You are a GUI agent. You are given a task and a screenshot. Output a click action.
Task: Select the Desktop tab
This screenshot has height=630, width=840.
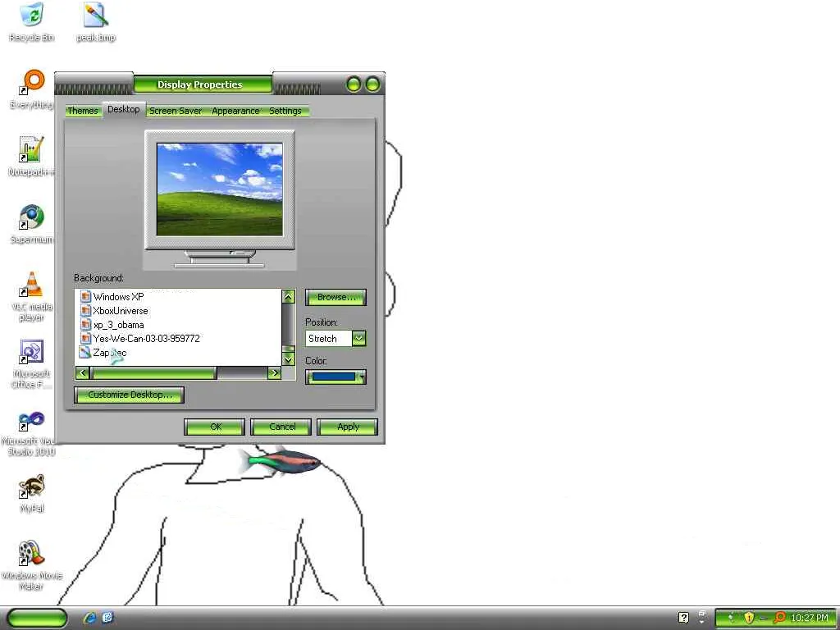(123, 109)
